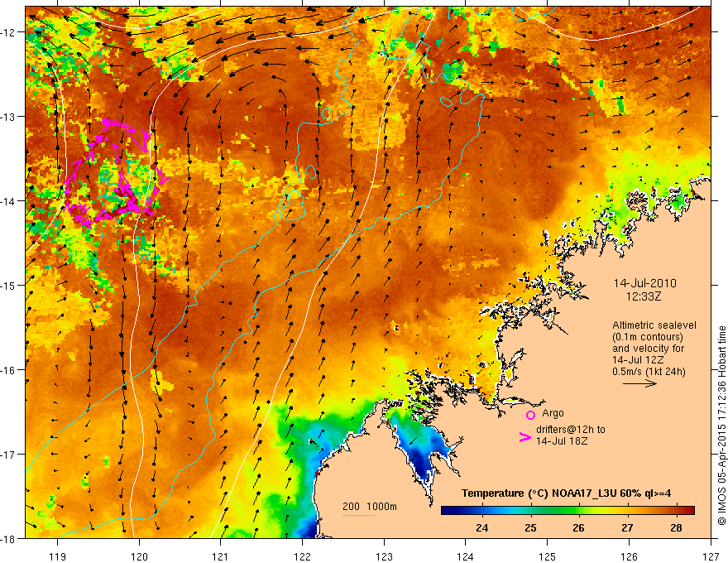Click the Temperature NOAA17_L3U title text
The height and width of the screenshot is (563, 728).
pyautogui.click(x=566, y=493)
